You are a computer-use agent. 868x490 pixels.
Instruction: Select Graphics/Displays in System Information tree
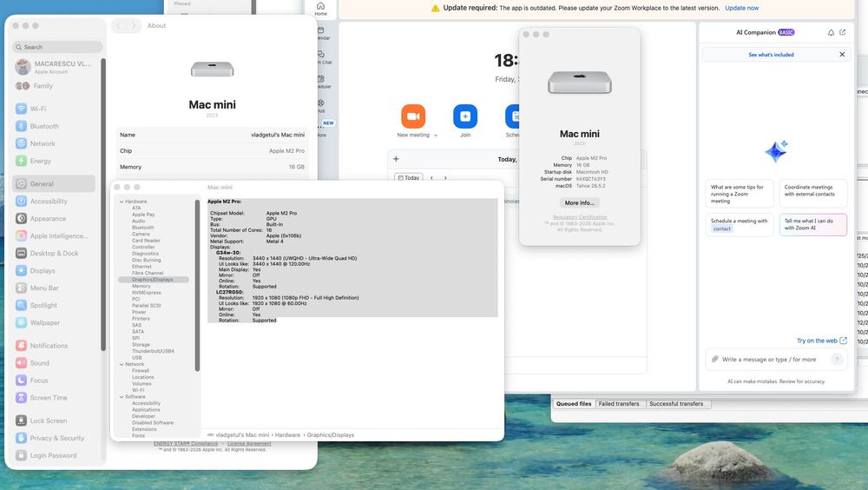click(154, 280)
